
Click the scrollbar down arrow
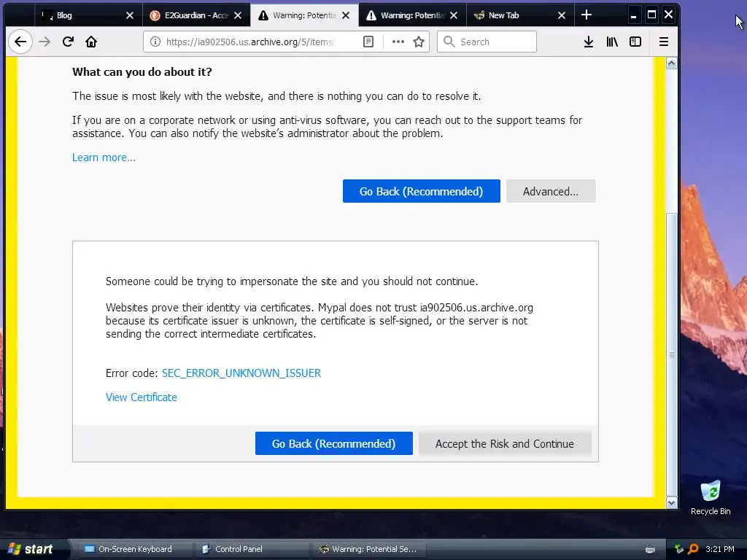click(671, 503)
